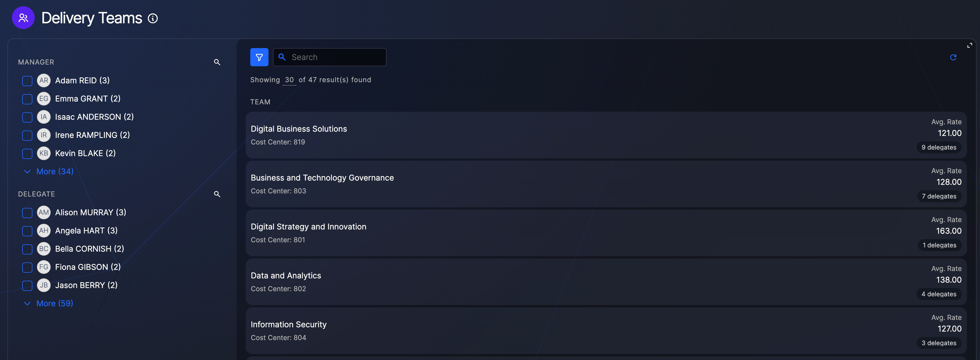
Task: Click the info icon beside Delivery Teams
Action: 153,18
